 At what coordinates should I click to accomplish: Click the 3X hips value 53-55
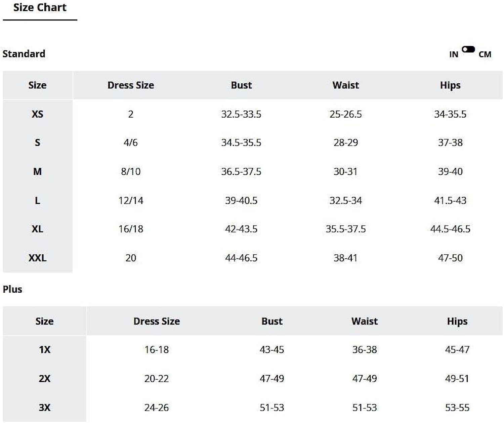pyautogui.click(x=457, y=408)
